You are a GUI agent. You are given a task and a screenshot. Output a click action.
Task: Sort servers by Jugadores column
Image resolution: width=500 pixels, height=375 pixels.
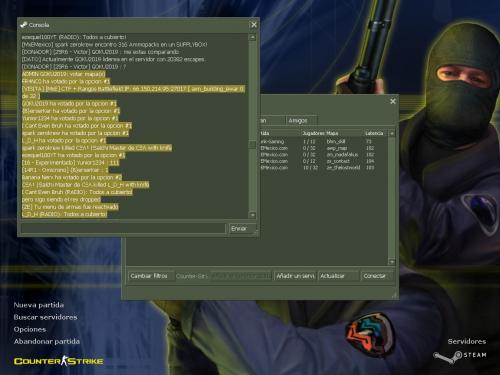(313, 133)
